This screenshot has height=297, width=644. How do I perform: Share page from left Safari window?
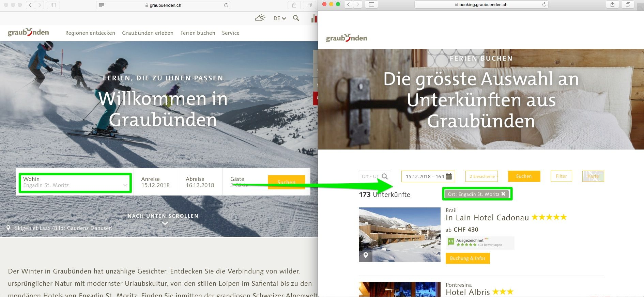294,5
